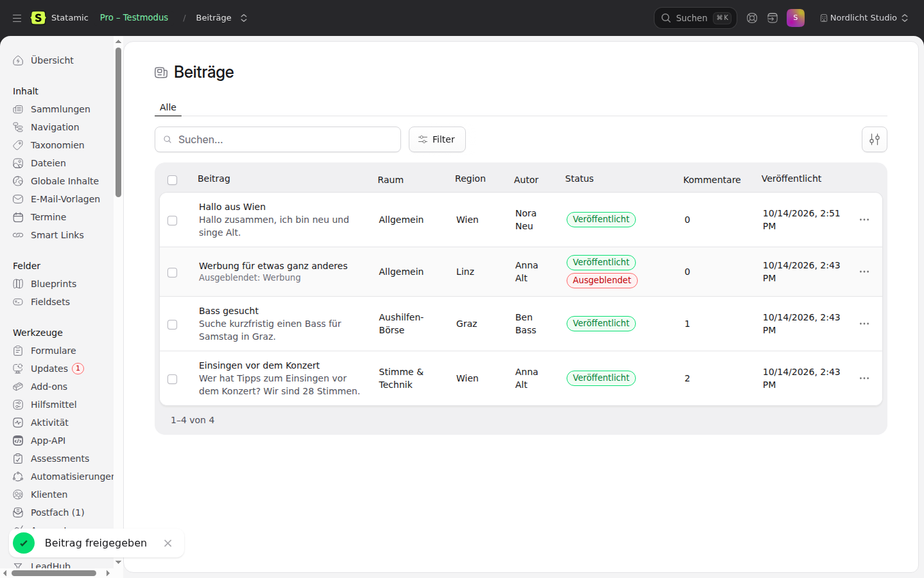This screenshot has width=924, height=578.
Task: Click the global Suchen button in header
Action: click(696, 18)
